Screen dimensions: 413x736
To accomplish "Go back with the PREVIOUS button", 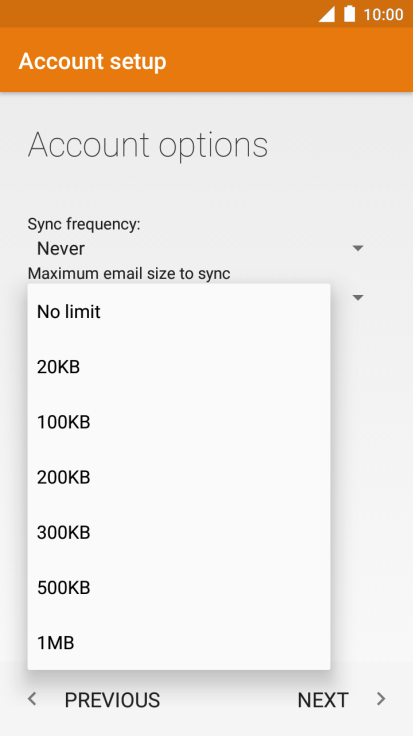I will (x=113, y=700).
